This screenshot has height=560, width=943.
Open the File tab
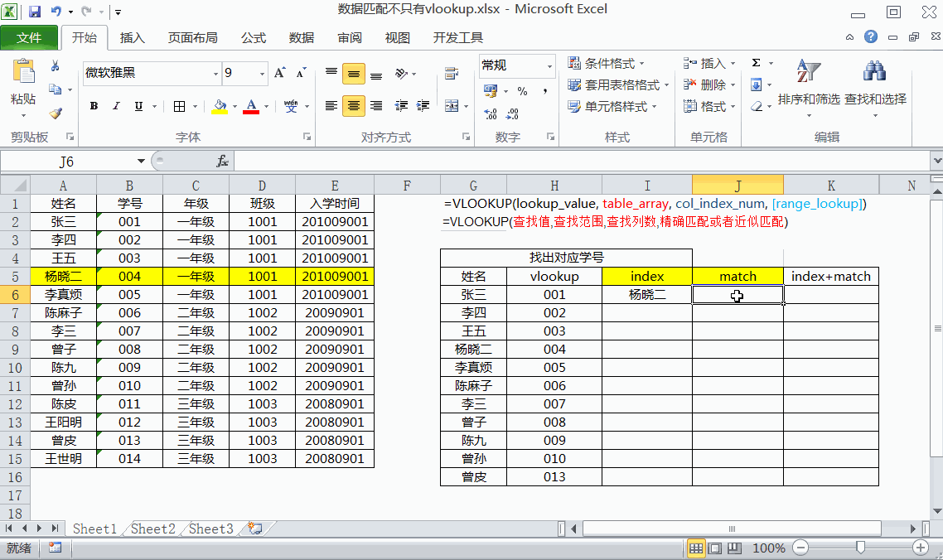click(29, 37)
